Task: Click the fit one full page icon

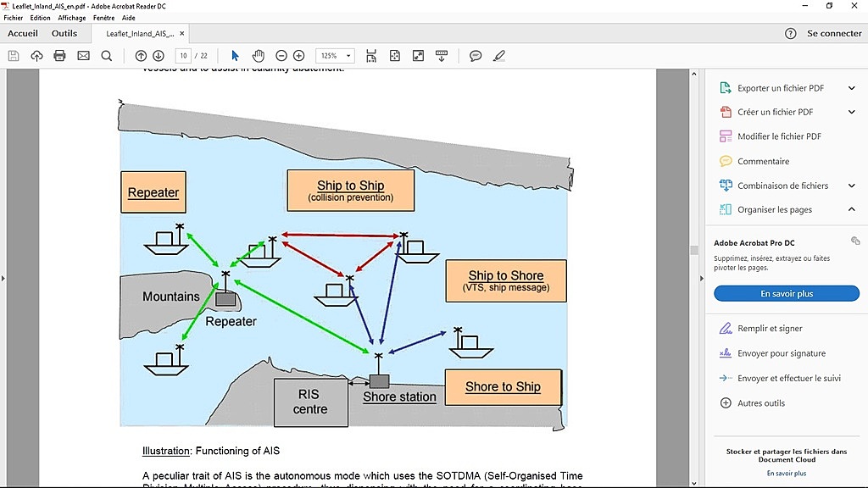Action: [395, 56]
